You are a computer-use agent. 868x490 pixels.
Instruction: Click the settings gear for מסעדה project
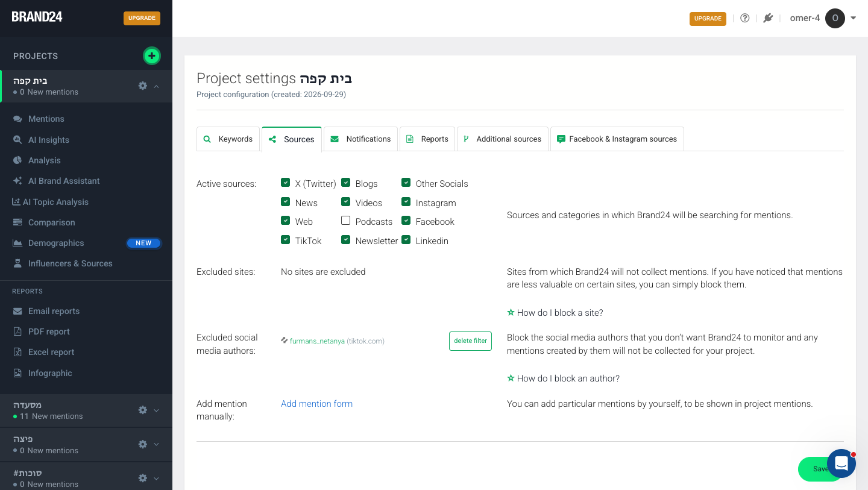coord(143,410)
